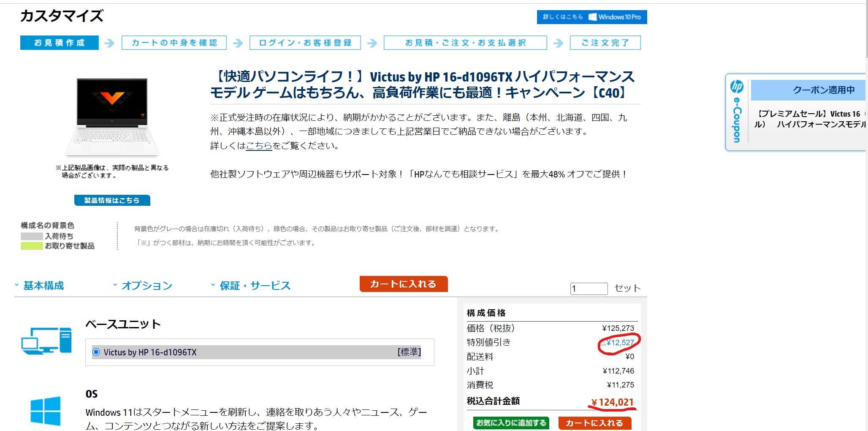The height and width of the screenshot is (431, 868).
Task: Jump to the 保証・サービス section
Action: point(255,286)
